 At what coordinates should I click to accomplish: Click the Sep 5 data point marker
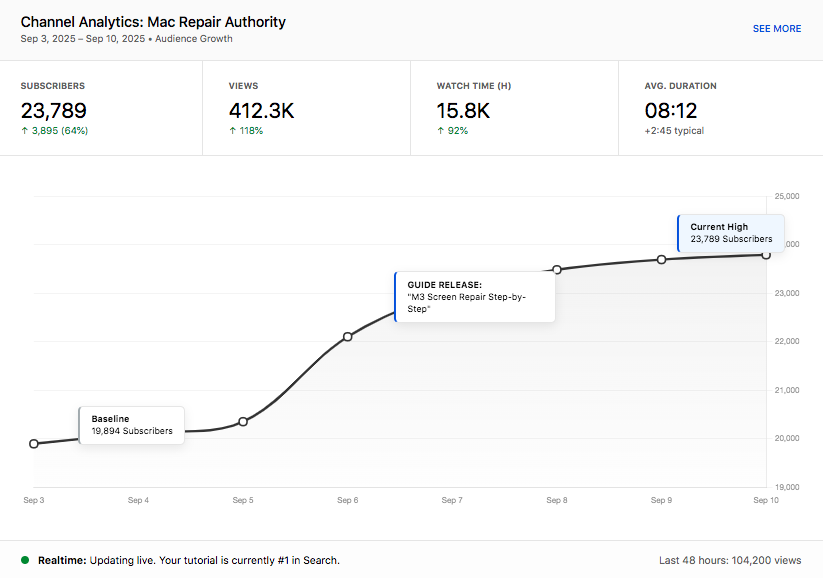[x=243, y=422]
